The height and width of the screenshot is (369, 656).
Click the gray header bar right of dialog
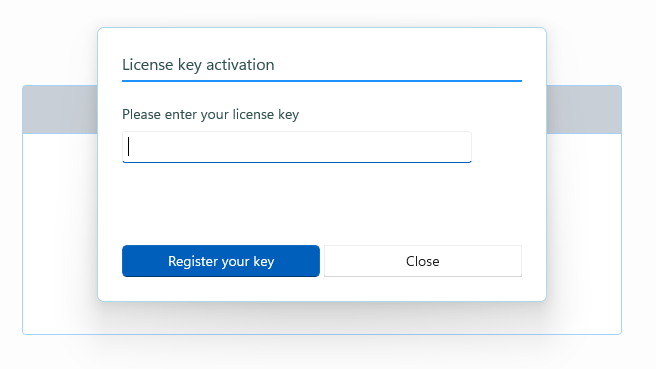click(x=584, y=110)
